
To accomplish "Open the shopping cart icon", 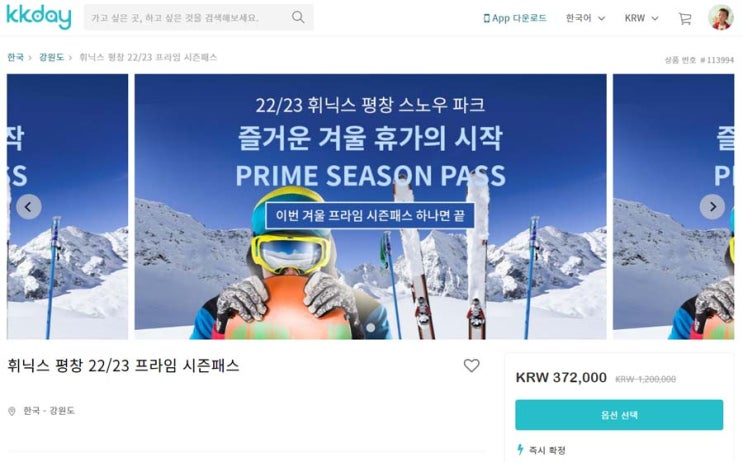I will [x=685, y=18].
